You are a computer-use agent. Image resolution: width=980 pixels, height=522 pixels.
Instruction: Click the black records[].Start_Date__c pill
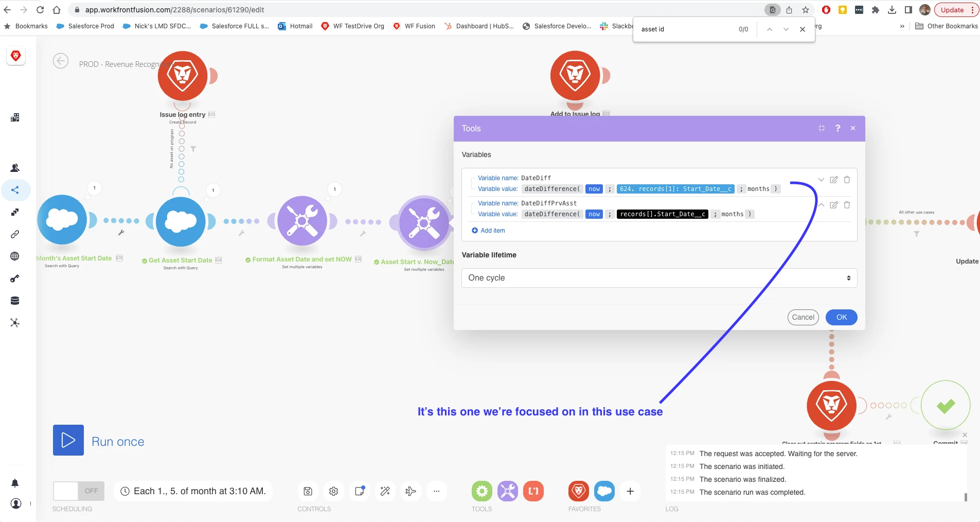663,214
